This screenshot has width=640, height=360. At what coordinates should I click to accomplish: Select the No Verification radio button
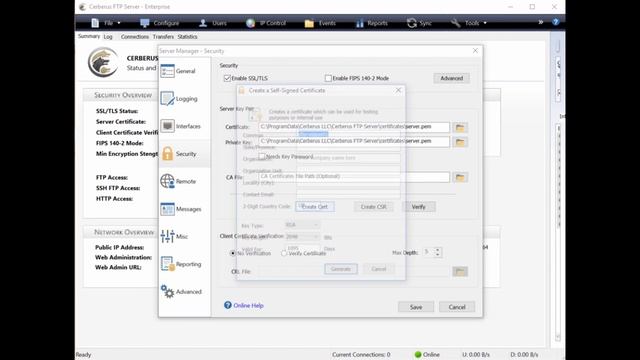click(x=233, y=253)
